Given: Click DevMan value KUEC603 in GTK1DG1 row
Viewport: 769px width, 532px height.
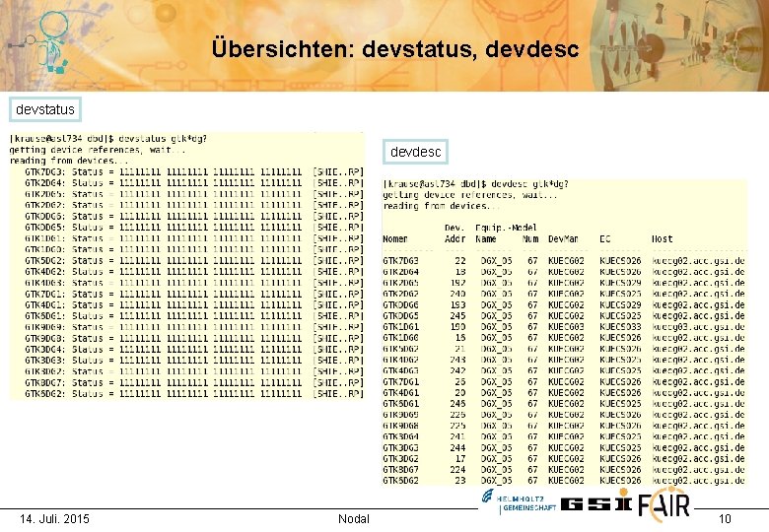Looking at the screenshot, I should click(x=566, y=327).
